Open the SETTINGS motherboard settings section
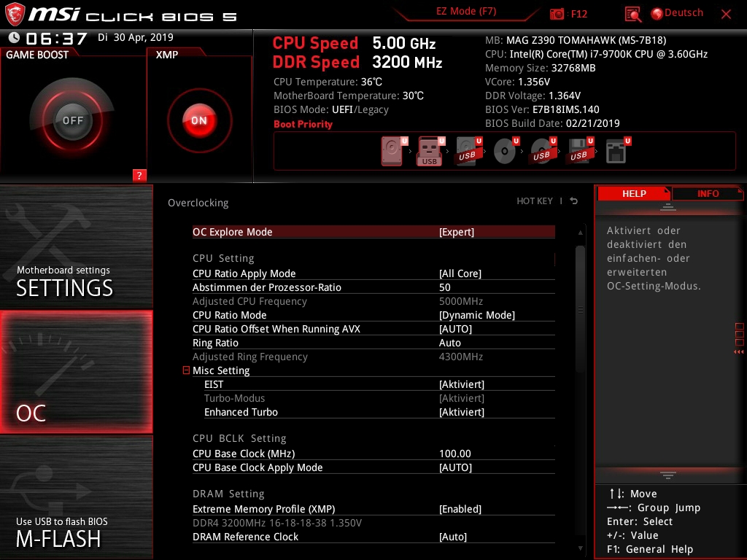 [x=76, y=246]
